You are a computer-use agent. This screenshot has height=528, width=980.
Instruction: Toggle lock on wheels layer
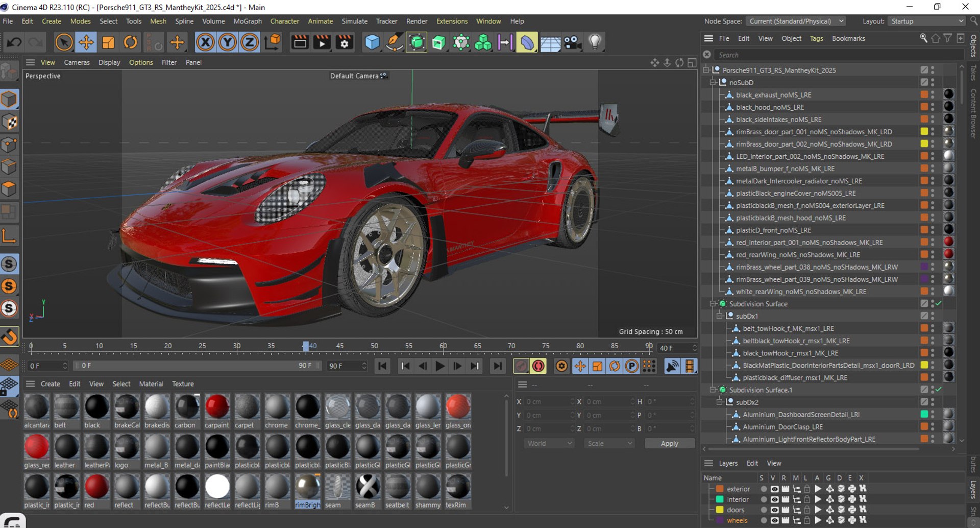pos(807,520)
